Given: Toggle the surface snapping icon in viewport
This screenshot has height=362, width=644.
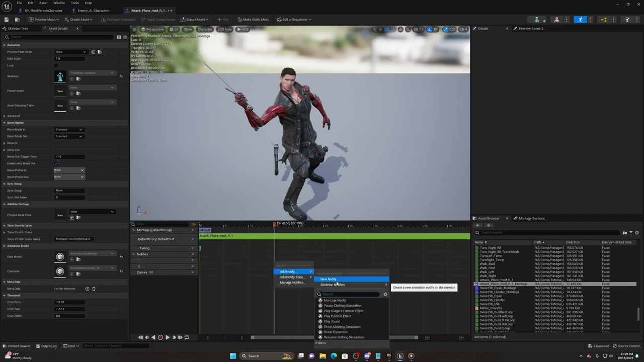Looking at the screenshot, I should coord(408,29).
